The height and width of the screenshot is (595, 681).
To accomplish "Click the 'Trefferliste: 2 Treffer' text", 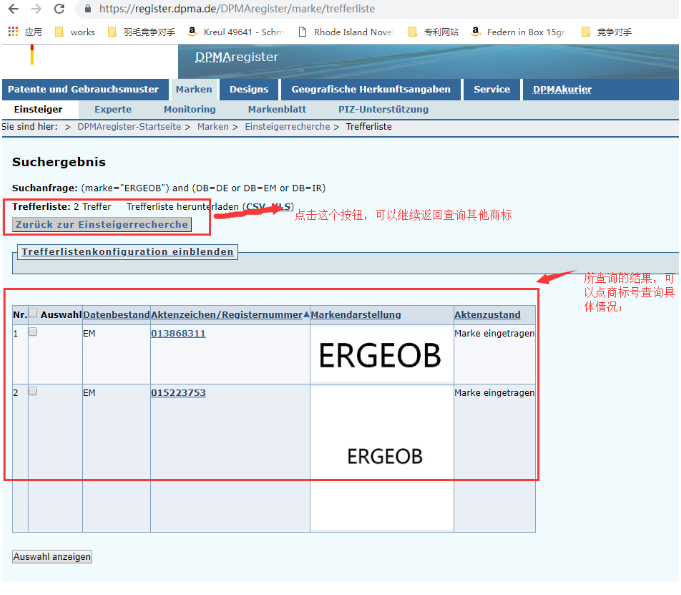I will [62, 207].
